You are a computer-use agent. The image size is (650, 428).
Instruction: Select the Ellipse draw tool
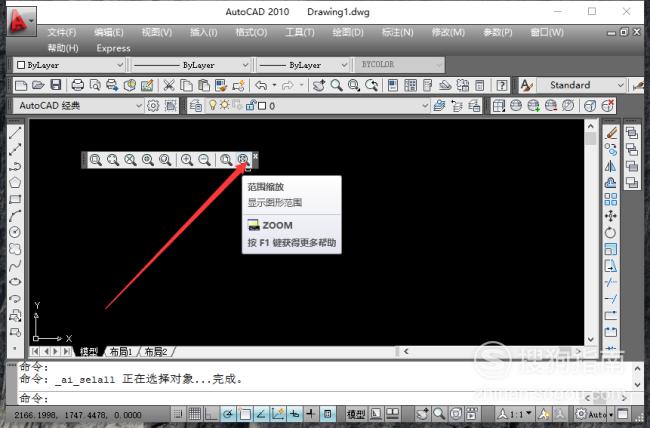[15, 282]
